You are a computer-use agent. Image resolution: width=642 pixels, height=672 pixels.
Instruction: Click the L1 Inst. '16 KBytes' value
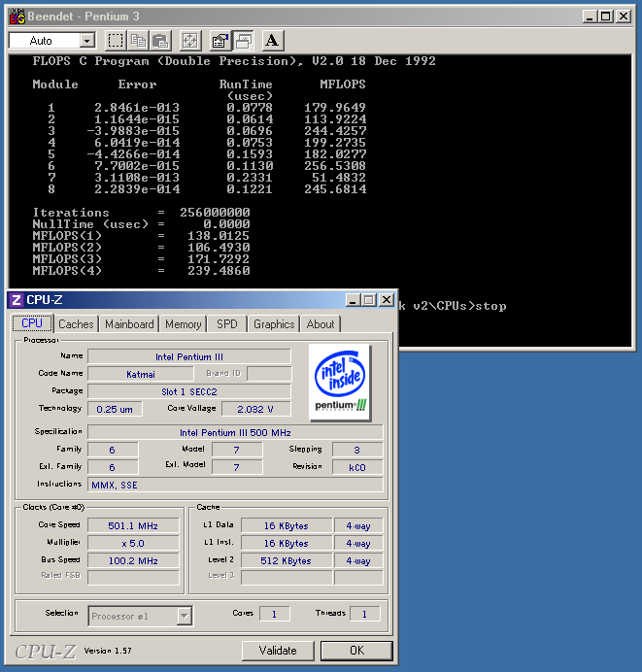pyautogui.click(x=287, y=543)
